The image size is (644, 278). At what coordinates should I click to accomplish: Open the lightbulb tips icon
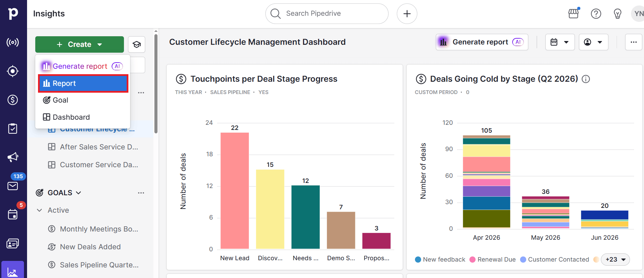(618, 14)
